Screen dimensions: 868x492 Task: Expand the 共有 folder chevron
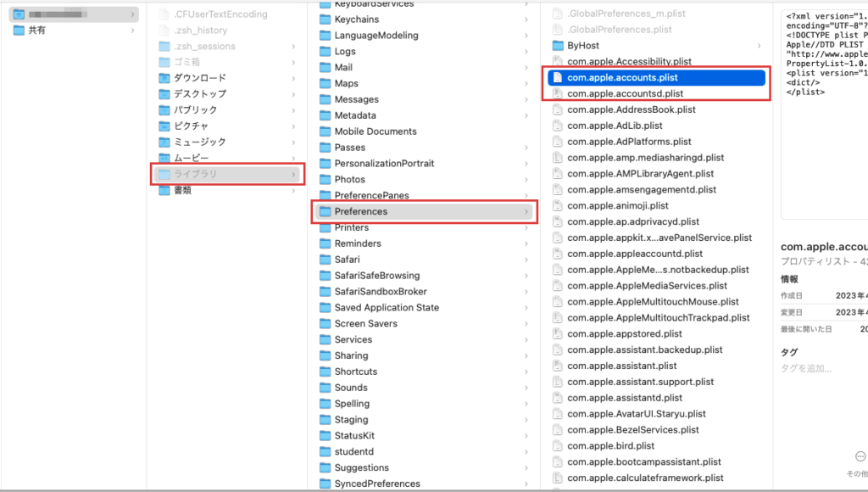tap(132, 31)
